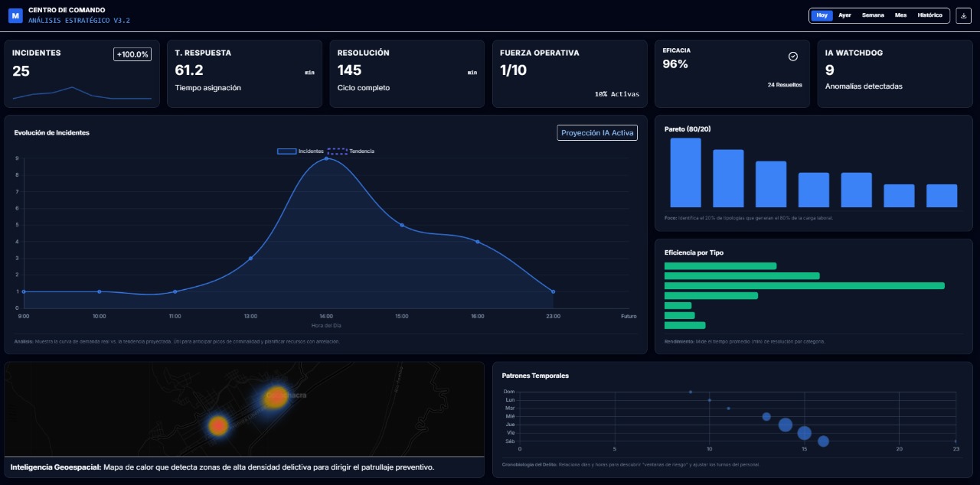Click the checkmark icon in Eficacia card

coord(793,57)
